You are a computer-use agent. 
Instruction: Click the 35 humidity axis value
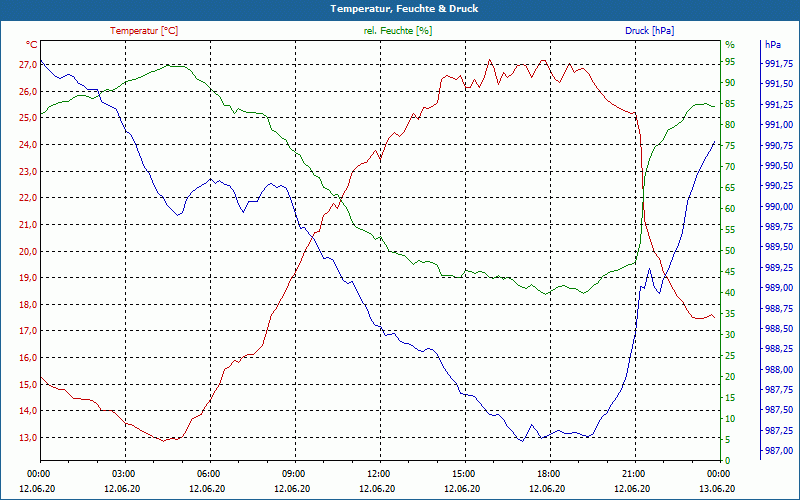click(x=730, y=314)
